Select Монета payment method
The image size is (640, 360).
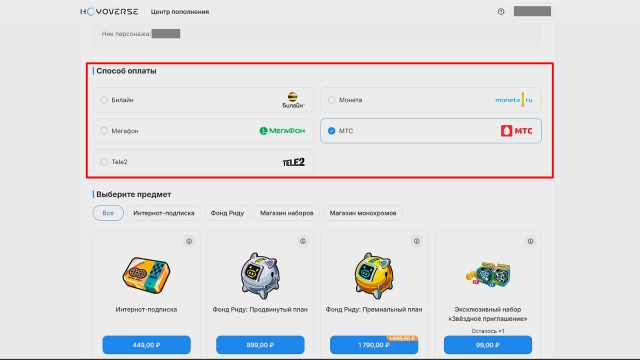[431, 100]
